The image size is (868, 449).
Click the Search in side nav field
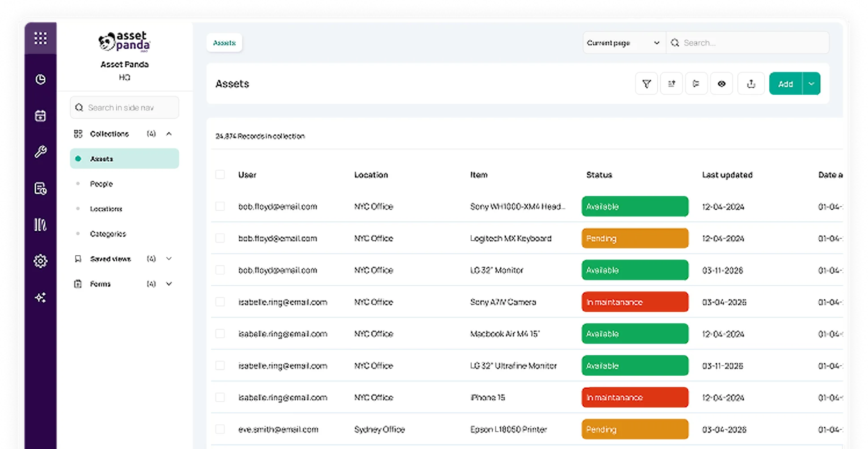coord(124,108)
